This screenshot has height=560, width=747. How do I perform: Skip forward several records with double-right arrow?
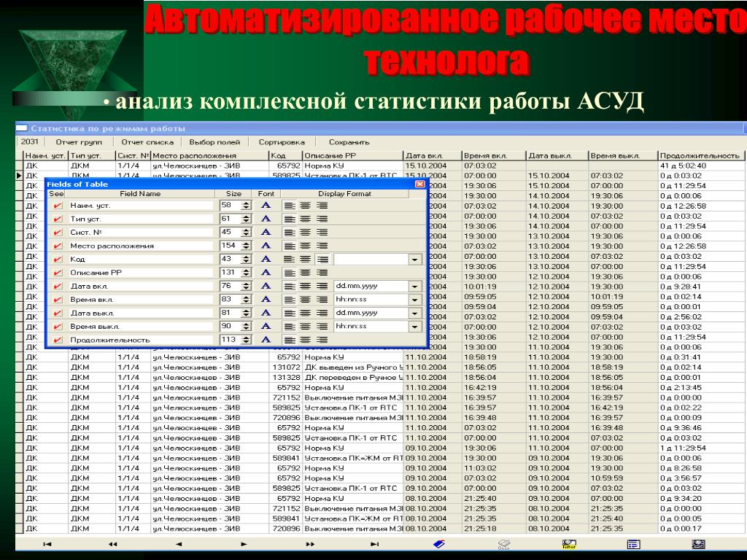point(309,544)
